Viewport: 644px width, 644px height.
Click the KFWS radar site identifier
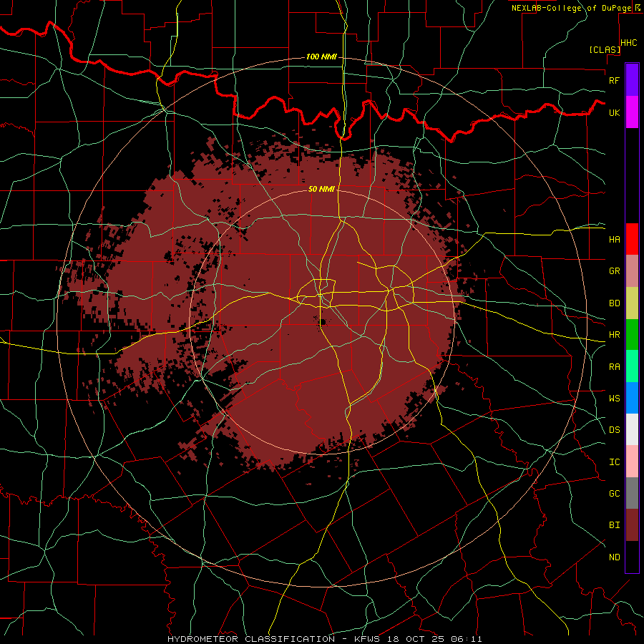click(366, 639)
